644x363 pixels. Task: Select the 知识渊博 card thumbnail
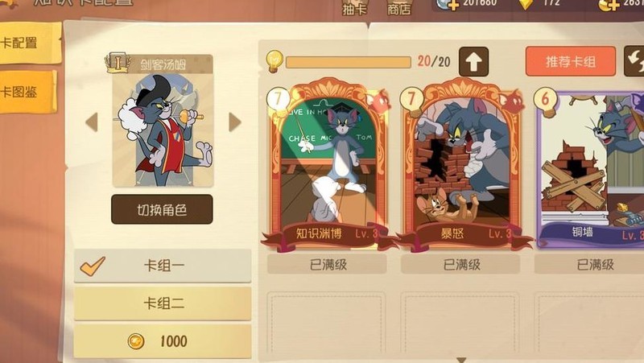(328, 165)
